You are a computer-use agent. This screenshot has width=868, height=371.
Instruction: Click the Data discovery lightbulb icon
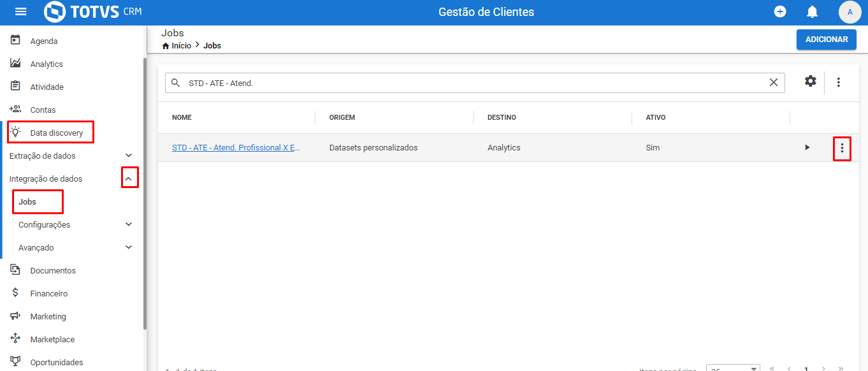(16, 132)
